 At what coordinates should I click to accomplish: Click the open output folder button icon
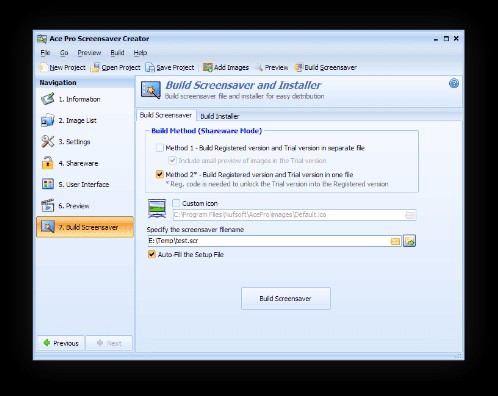click(x=409, y=241)
